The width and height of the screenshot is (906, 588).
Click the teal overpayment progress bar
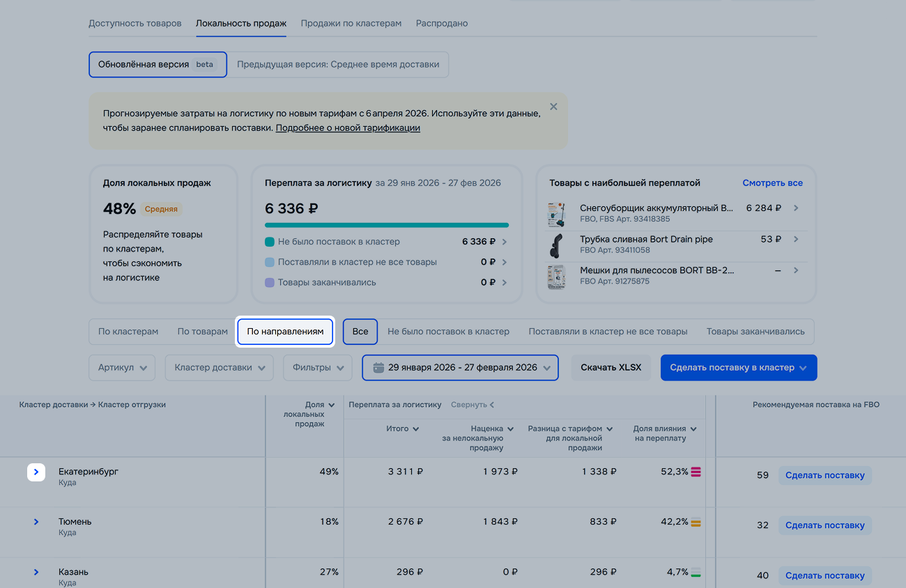pos(386,225)
